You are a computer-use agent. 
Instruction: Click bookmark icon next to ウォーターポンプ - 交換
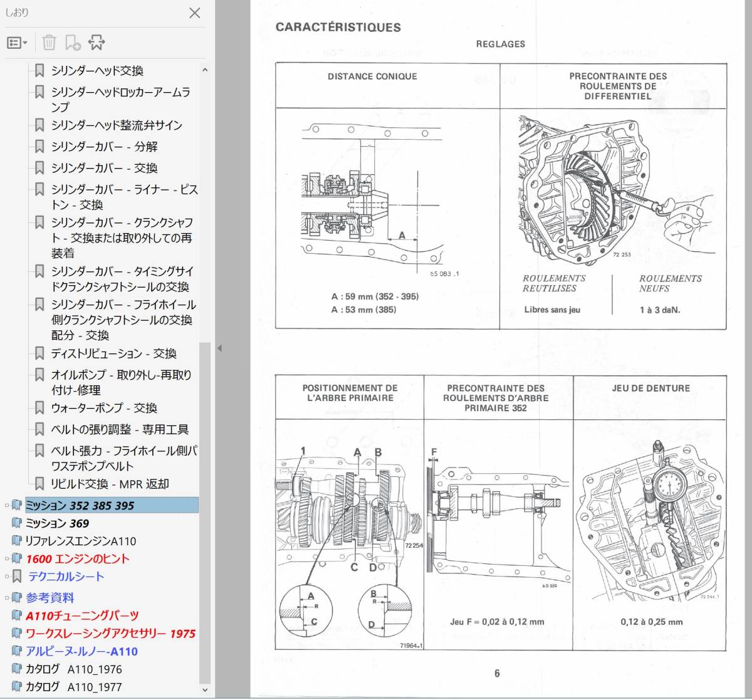(39, 408)
